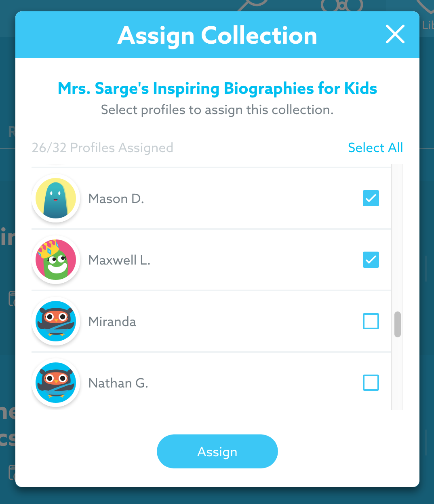
Task: Click the Miranda profile name
Action: 112,322
